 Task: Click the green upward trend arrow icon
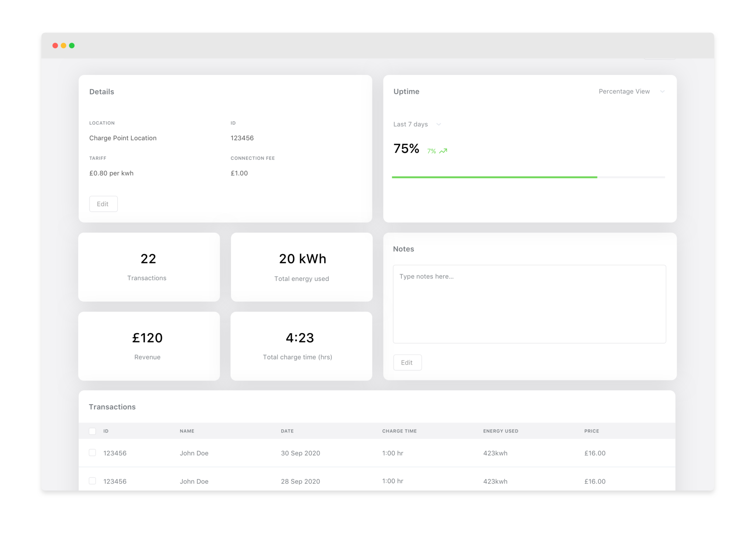click(443, 150)
